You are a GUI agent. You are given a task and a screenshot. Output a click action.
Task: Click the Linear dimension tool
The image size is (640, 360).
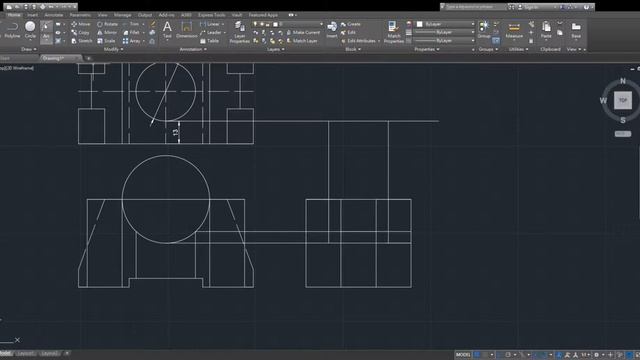[x=210, y=24]
